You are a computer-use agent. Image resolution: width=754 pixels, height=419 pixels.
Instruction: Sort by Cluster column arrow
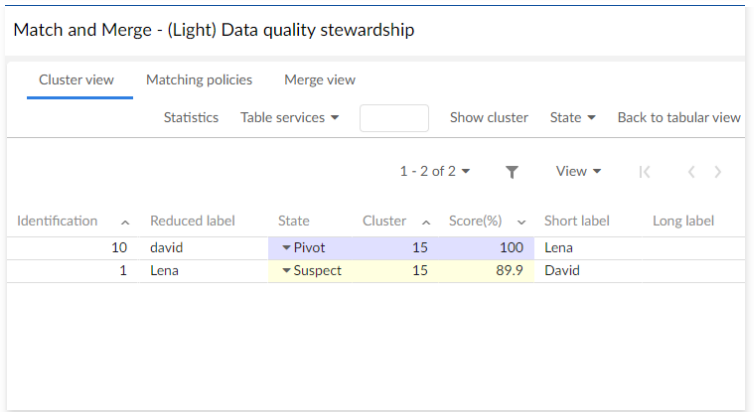tap(426, 222)
